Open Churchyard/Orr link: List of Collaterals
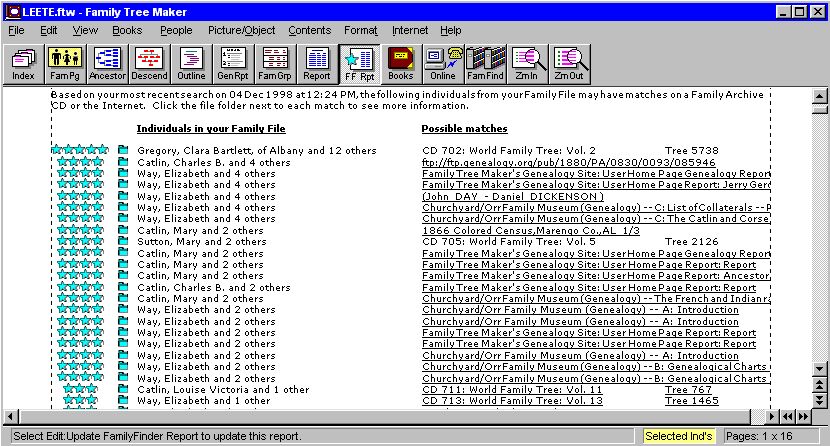830x446 pixels. click(596, 207)
